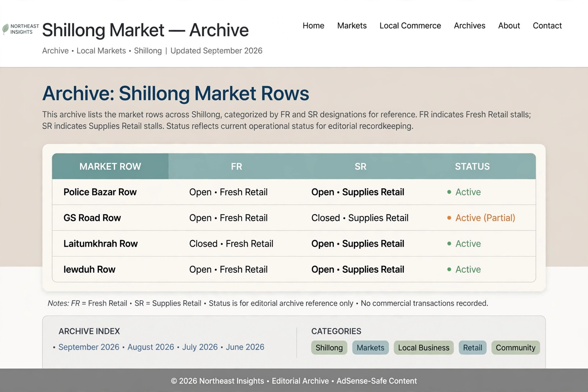
Task: Click the Active (Partial) status text
Action: (x=485, y=218)
